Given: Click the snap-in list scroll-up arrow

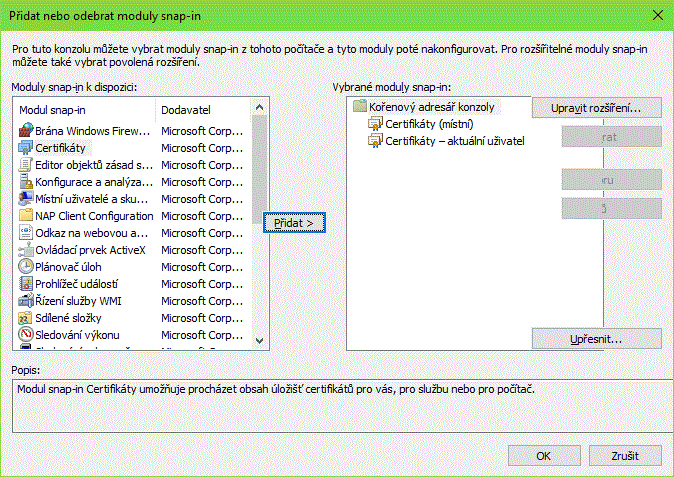Looking at the screenshot, I should [260, 107].
